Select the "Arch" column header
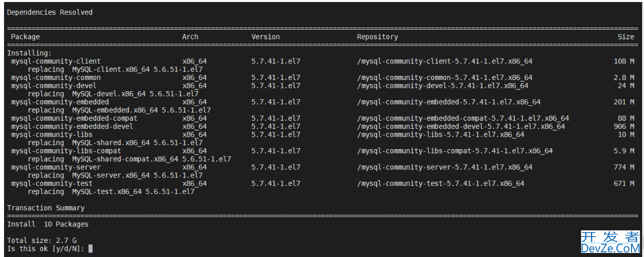This screenshot has width=644, height=257. click(x=190, y=37)
